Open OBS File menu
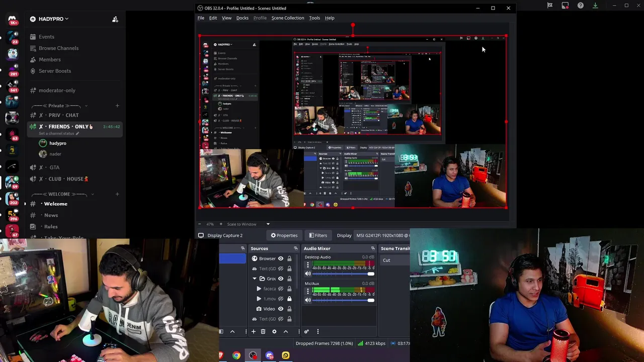Viewport: 644px width, 362px height. pyautogui.click(x=201, y=18)
